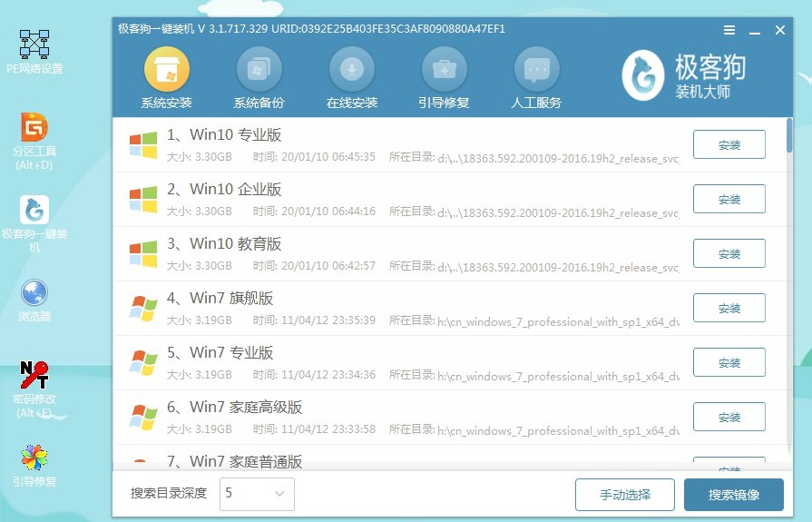The image size is (812, 522).
Task: Select the '6、Win7 家庭高级版' title
Action: point(234,407)
